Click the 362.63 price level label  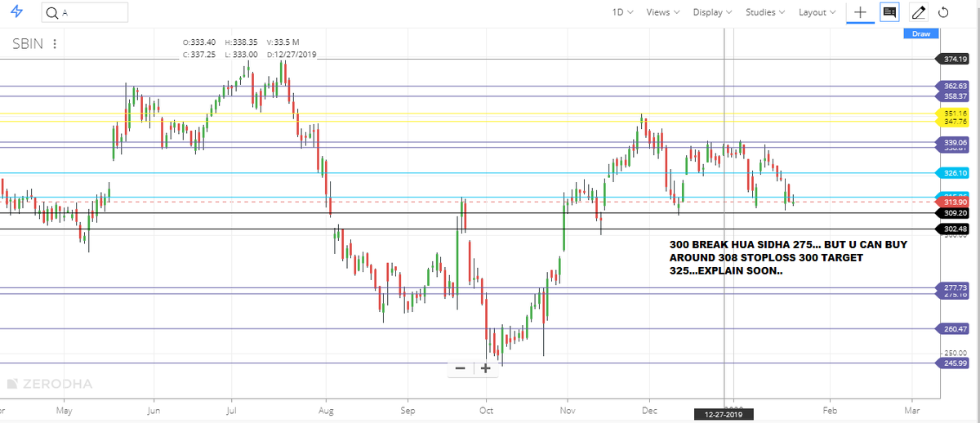955,86
